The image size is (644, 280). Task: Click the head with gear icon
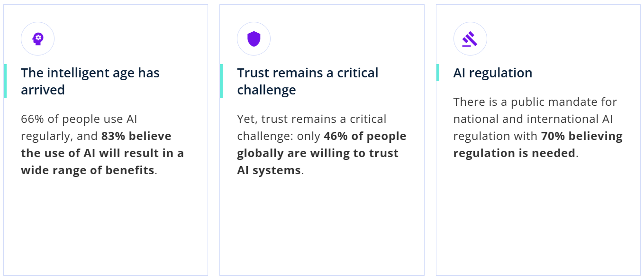(x=37, y=39)
